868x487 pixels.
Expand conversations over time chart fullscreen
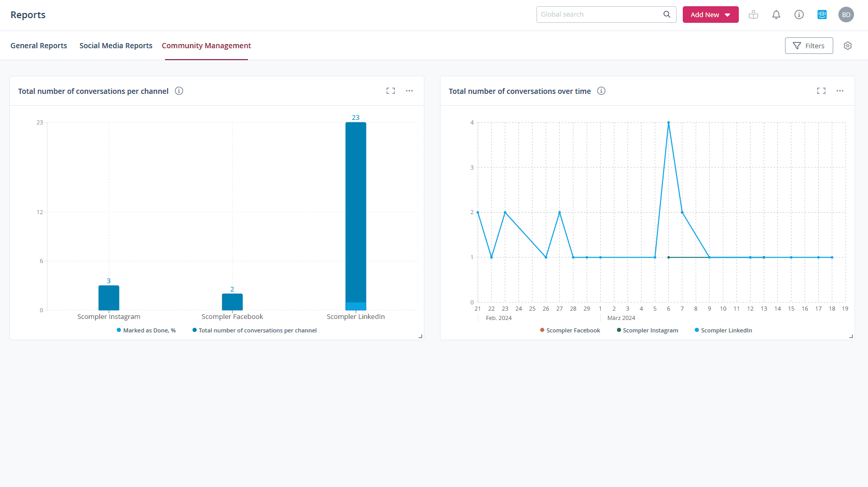[x=821, y=91]
